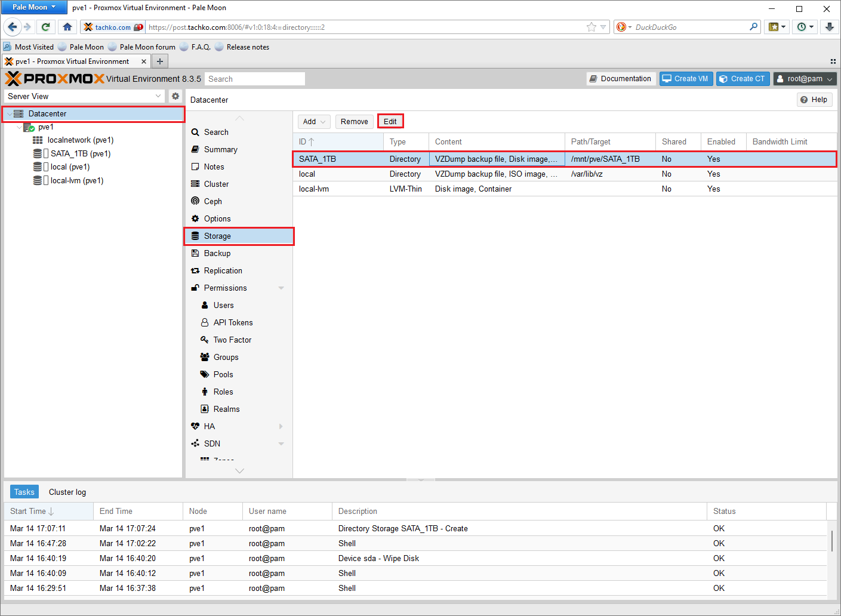
Task: Expand the HA submenu arrow
Action: pyautogui.click(x=281, y=426)
